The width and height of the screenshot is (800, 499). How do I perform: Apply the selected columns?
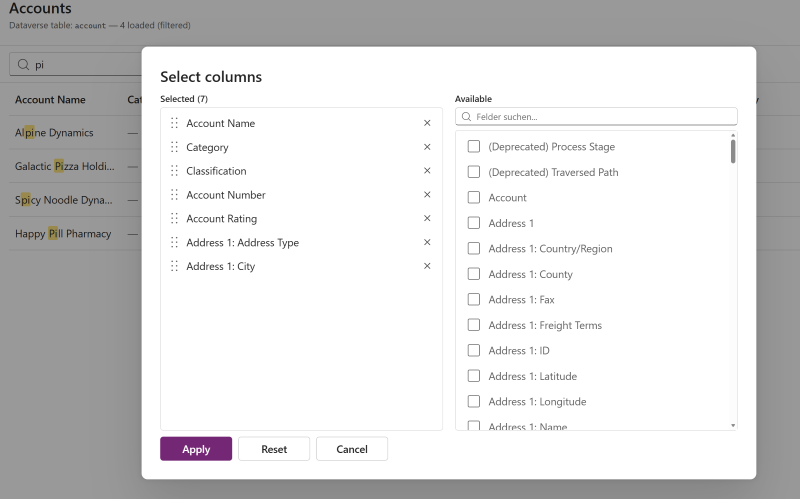click(196, 449)
